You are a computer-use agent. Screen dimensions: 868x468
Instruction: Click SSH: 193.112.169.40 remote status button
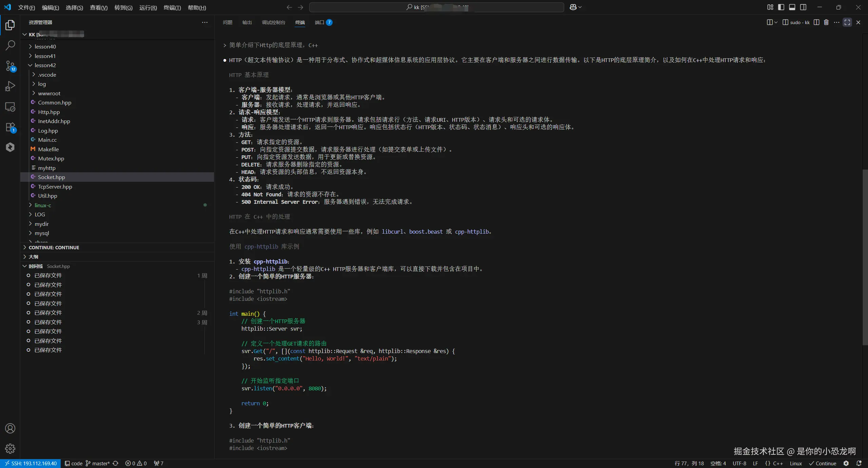pyautogui.click(x=31, y=463)
